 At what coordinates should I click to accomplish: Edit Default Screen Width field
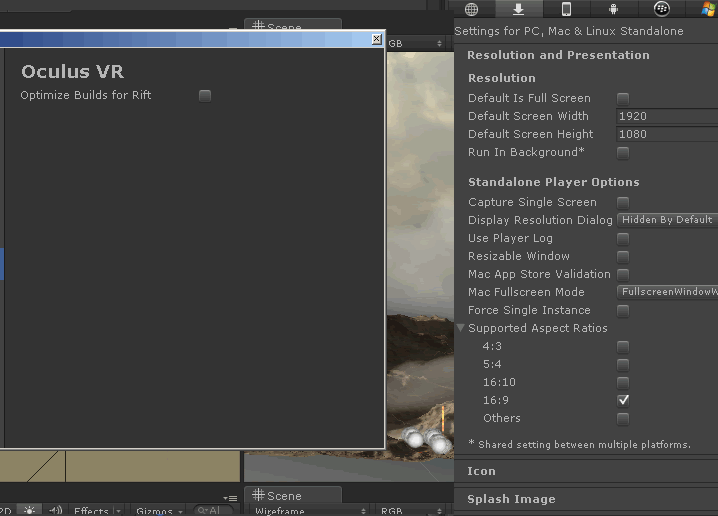(667, 116)
